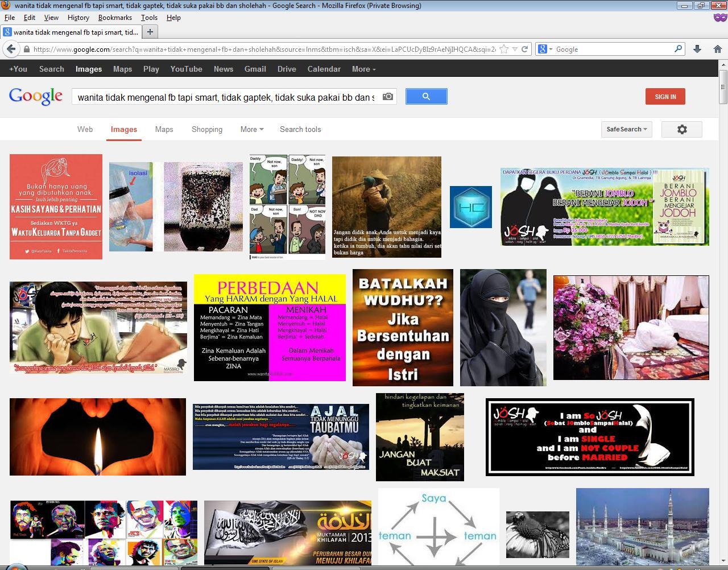Click Images in the black Google bar
Viewport: 728px width, 570px height.
89,69
